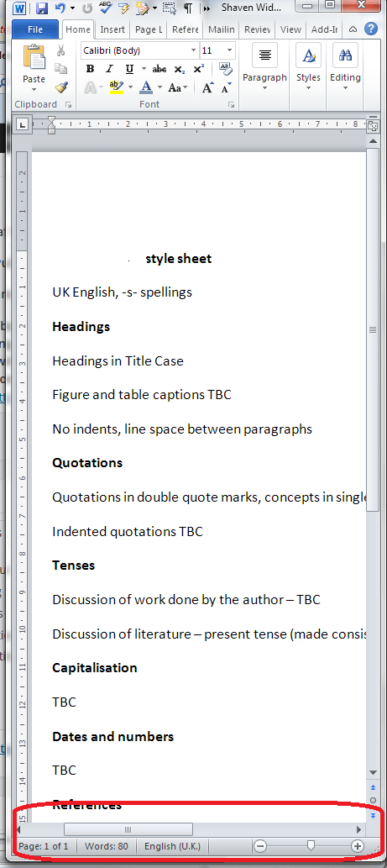Switch to the View tab
The height and width of the screenshot is (868, 387).
click(x=290, y=29)
